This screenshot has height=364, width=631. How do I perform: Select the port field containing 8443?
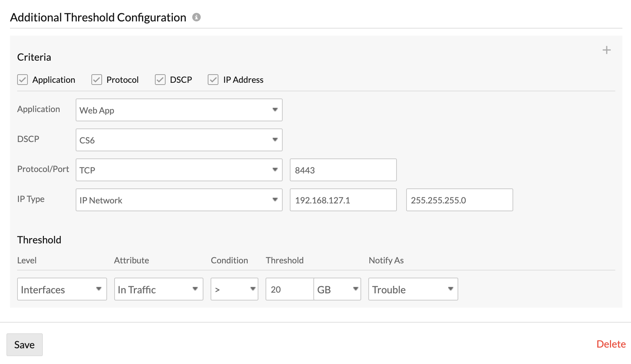point(343,170)
